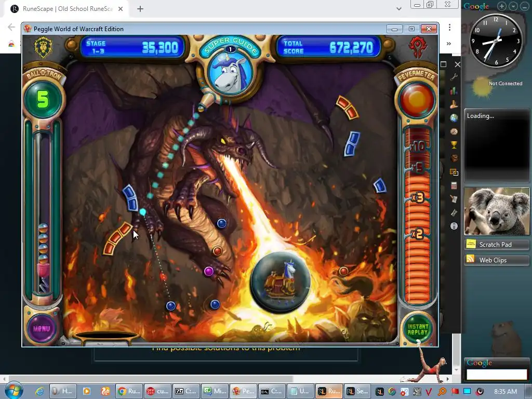Click the green Instant Replay button
This screenshot has height=399, width=532.
coord(418,329)
